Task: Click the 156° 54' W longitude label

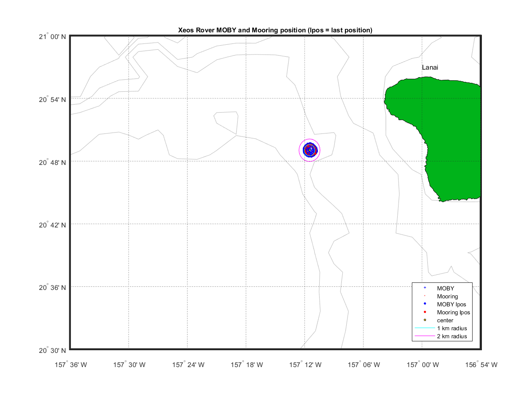Action: pyautogui.click(x=481, y=365)
